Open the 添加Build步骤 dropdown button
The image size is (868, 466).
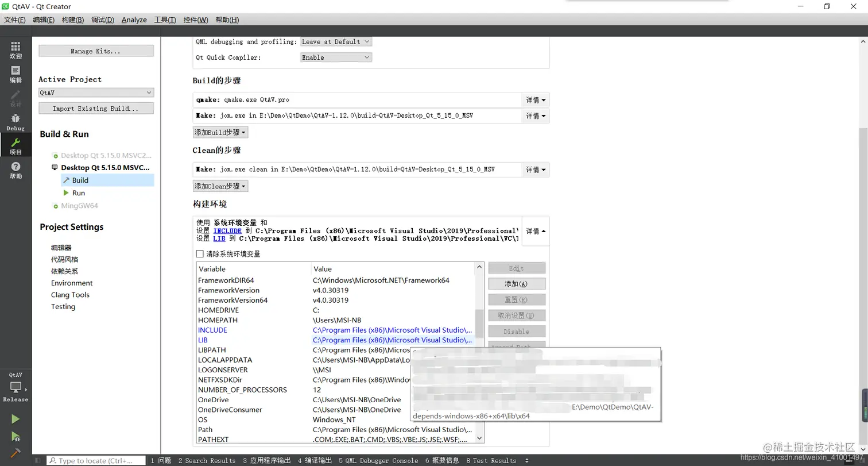tap(220, 132)
